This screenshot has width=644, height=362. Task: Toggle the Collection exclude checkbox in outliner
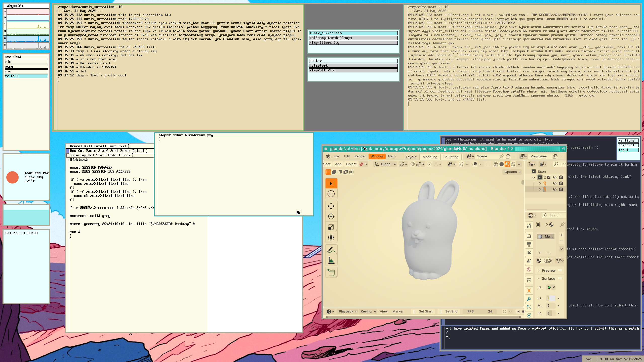[x=549, y=177]
